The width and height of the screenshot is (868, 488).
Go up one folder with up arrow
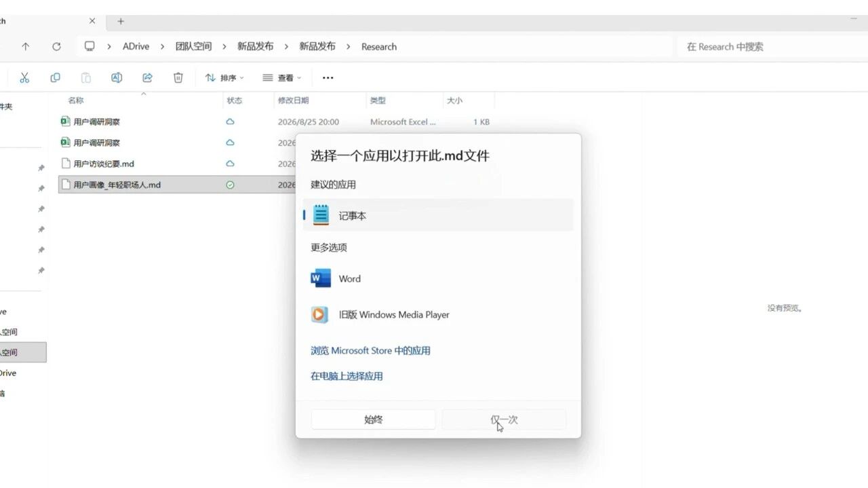(26, 47)
